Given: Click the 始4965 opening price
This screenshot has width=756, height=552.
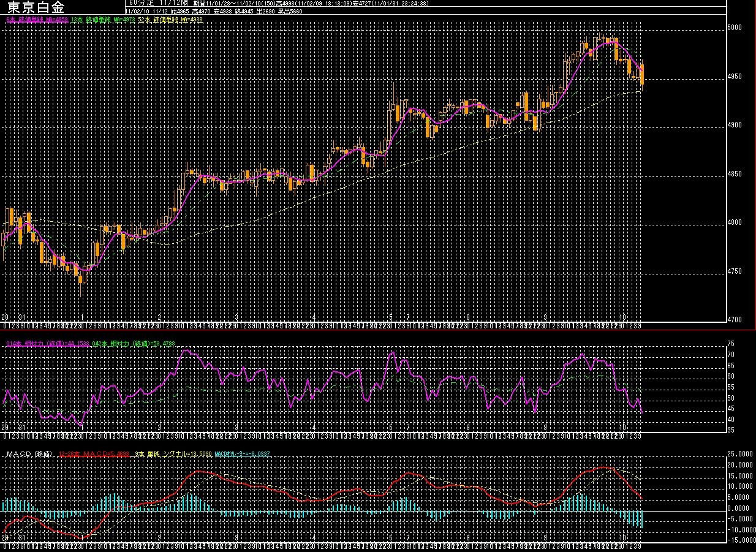Looking at the screenshot, I should pyautogui.click(x=180, y=11).
